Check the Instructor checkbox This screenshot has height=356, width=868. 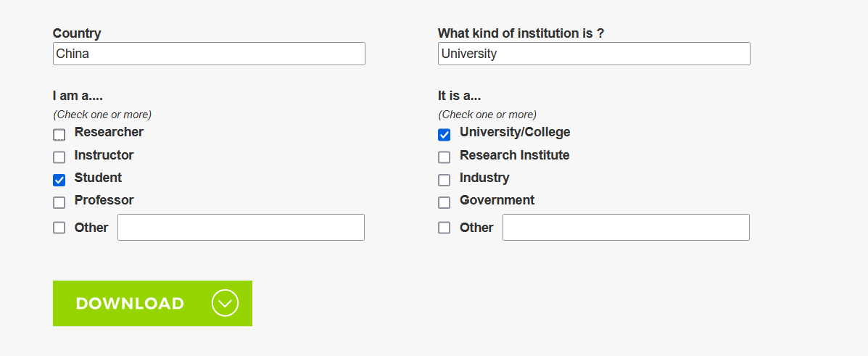pyautogui.click(x=59, y=157)
